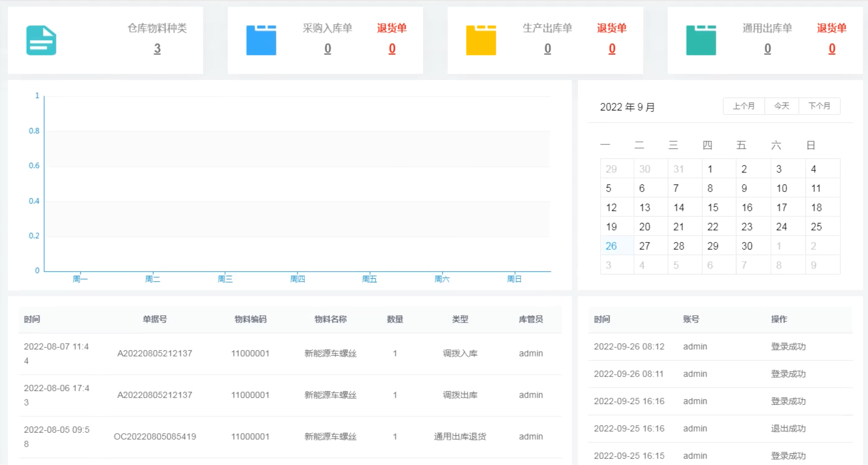Click the 2022-08-06 17:43 time cell

[56, 395]
